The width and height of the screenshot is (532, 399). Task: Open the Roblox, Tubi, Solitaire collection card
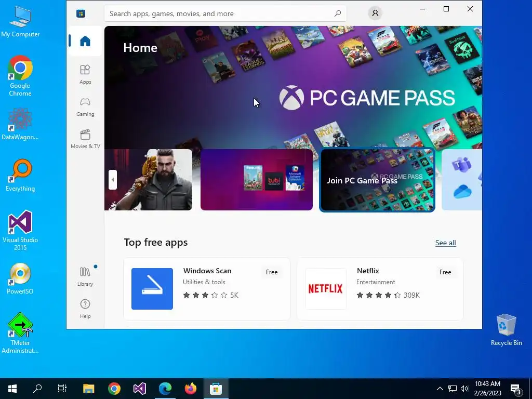(257, 180)
